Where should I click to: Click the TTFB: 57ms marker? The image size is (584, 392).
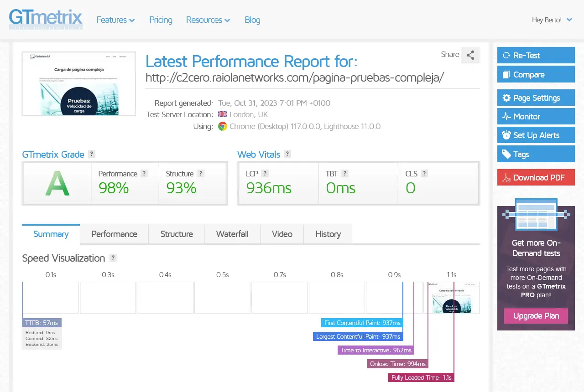[42, 323]
